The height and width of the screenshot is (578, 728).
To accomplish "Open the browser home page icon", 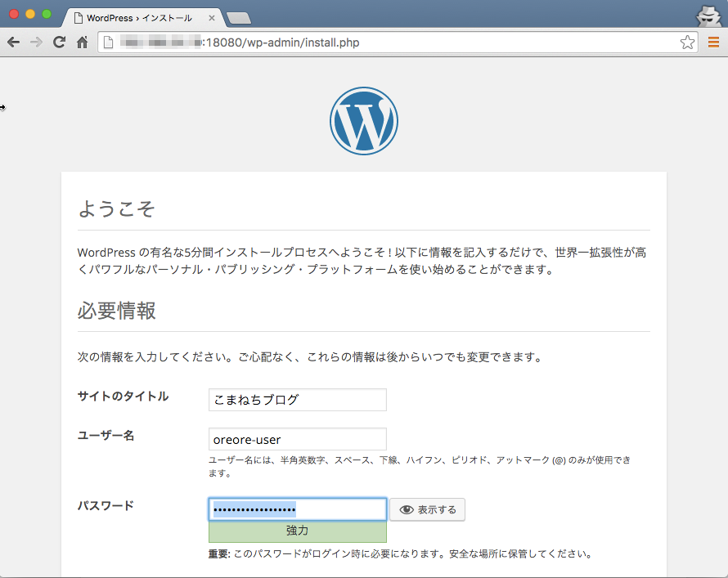I will [82, 43].
